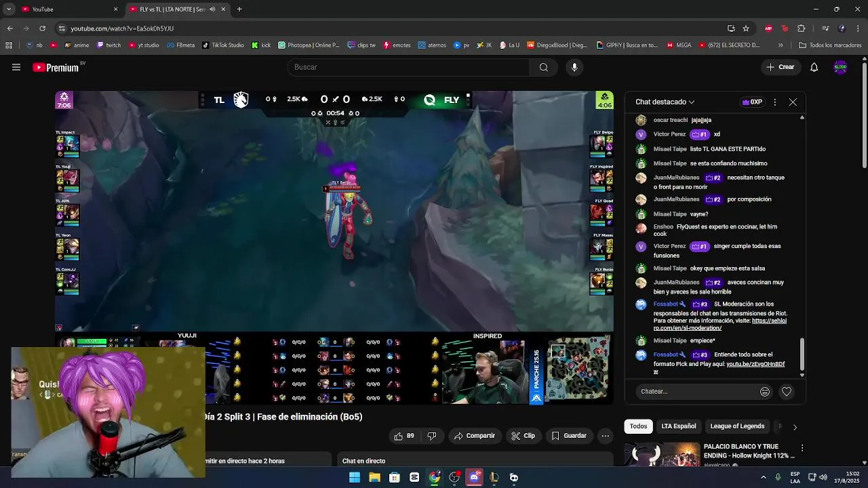The height and width of the screenshot is (488, 868).
Task: Open the MEGA bookmark
Action: pos(679,45)
